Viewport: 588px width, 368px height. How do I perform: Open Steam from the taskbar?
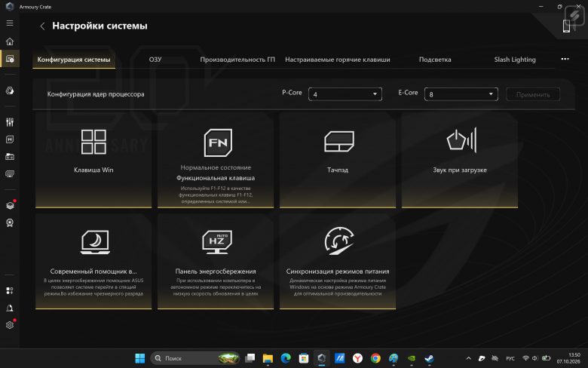[430, 358]
